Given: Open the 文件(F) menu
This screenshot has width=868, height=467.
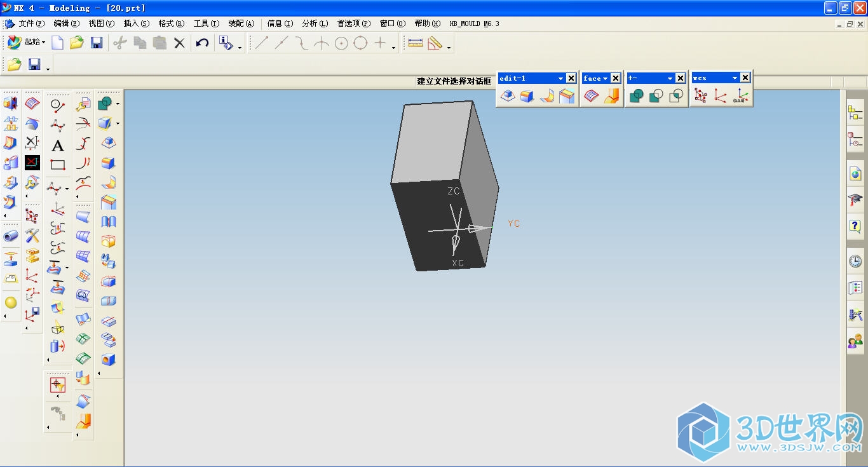Looking at the screenshot, I should (32, 24).
